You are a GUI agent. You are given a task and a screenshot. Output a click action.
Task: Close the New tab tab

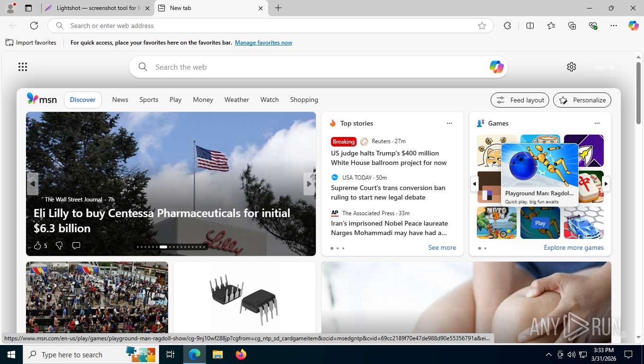tap(260, 8)
